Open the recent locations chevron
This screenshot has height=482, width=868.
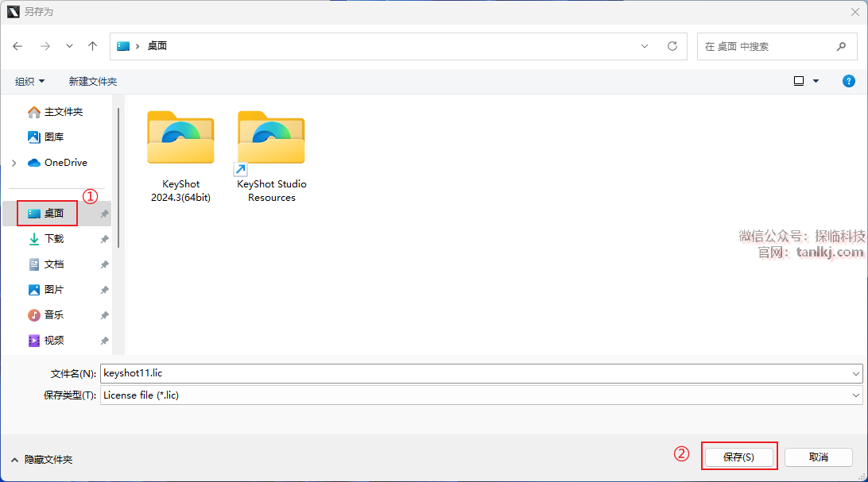coord(69,46)
